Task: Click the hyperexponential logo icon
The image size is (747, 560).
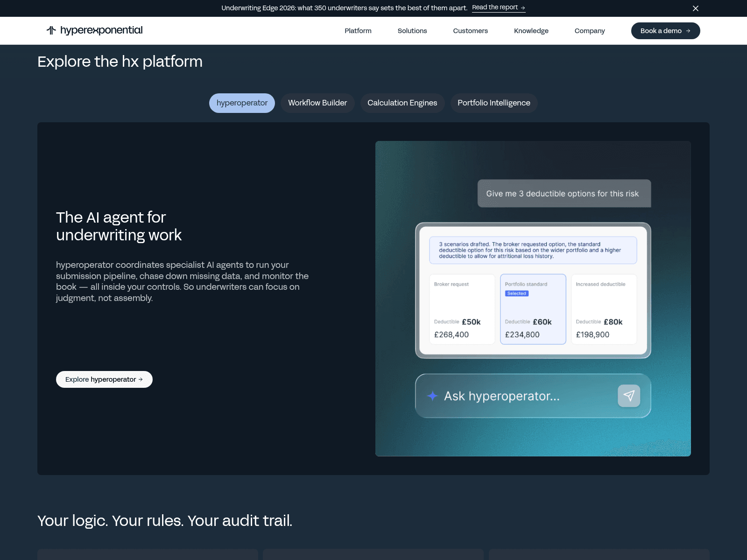Action: click(x=51, y=30)
